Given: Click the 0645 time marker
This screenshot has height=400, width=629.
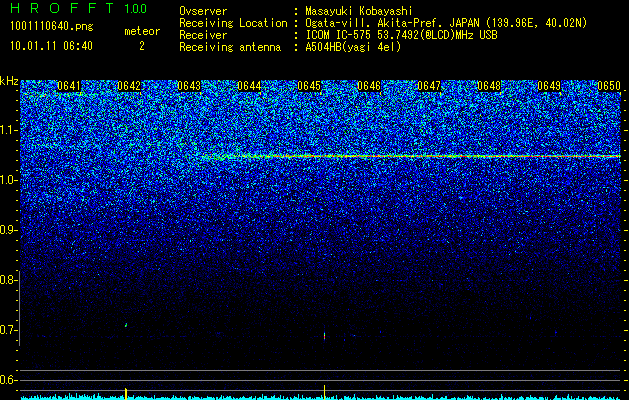Looking at the screenshot, I should point(309,86).
